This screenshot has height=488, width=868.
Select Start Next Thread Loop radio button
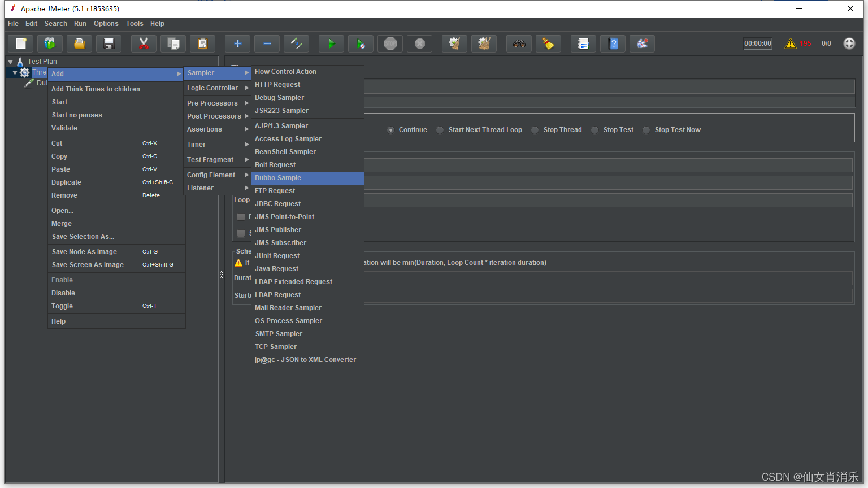point(440,130)
